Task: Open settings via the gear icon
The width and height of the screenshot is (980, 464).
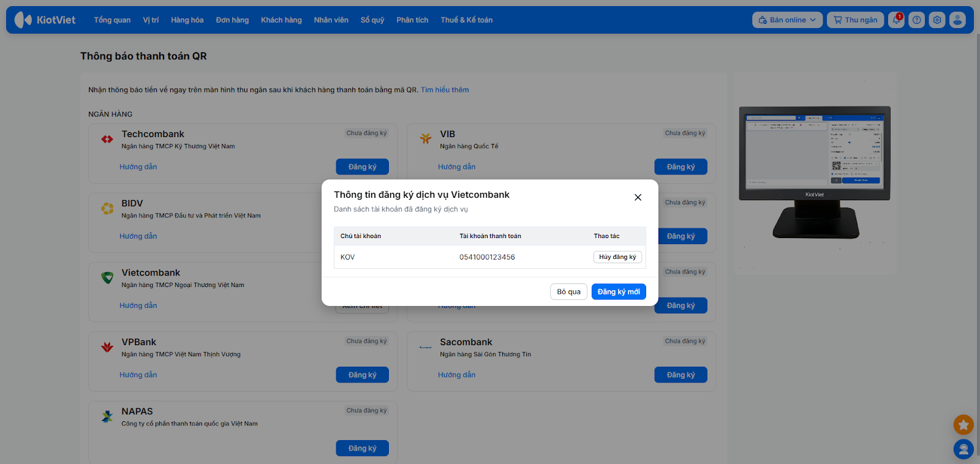Action: [937, 20]
